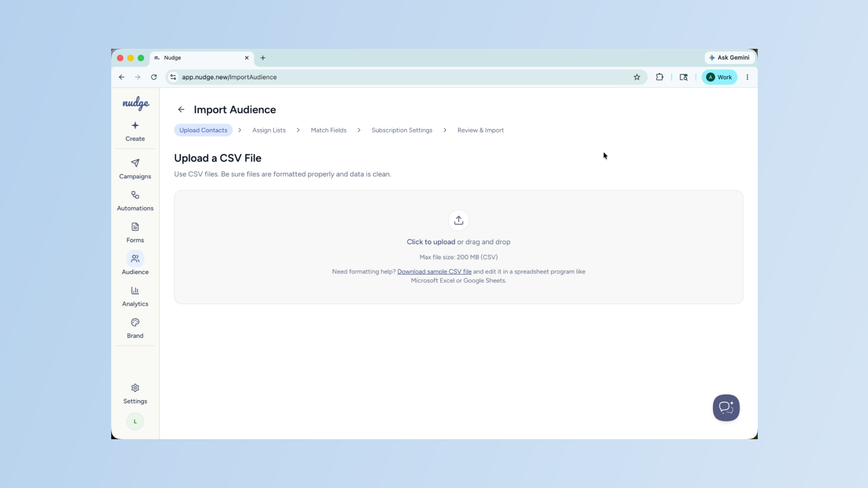This screenshot has width=868, height=488.
Task: Click the 'Click to upload' link
Action: 431,242
